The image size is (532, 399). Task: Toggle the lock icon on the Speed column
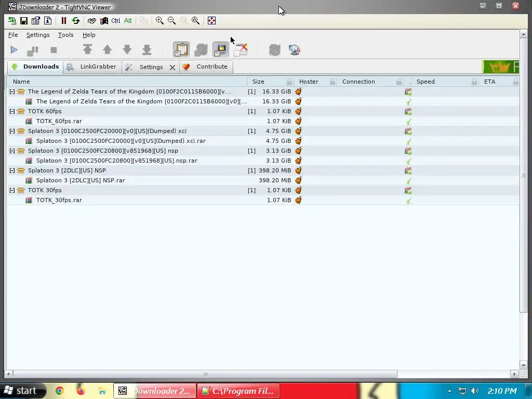(x=474, y=82)
